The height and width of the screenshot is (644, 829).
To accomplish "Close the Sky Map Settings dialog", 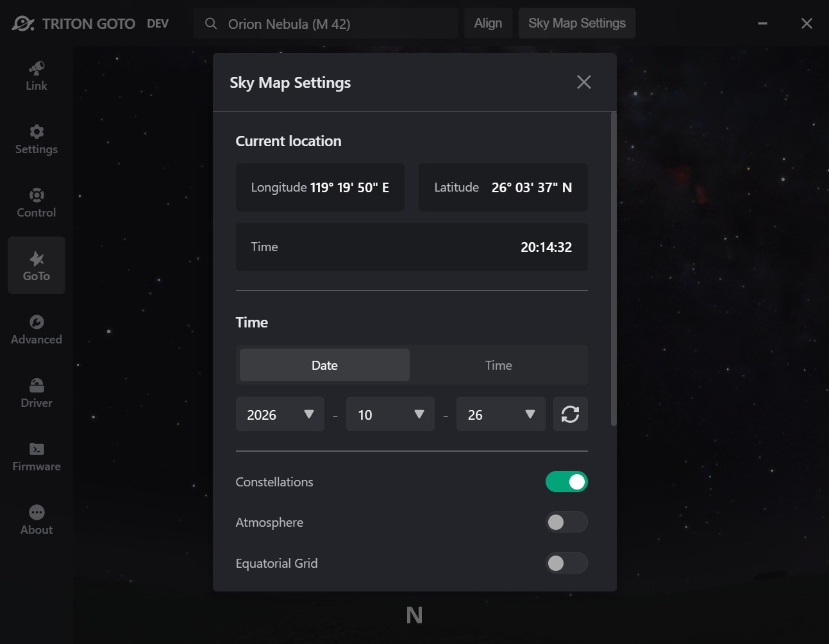I will (583, 82).
